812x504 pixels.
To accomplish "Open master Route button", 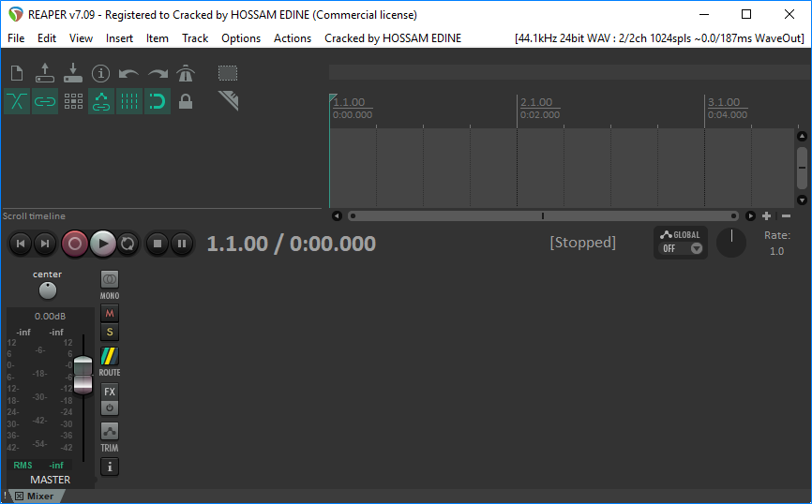I will [x=110, y=356].
